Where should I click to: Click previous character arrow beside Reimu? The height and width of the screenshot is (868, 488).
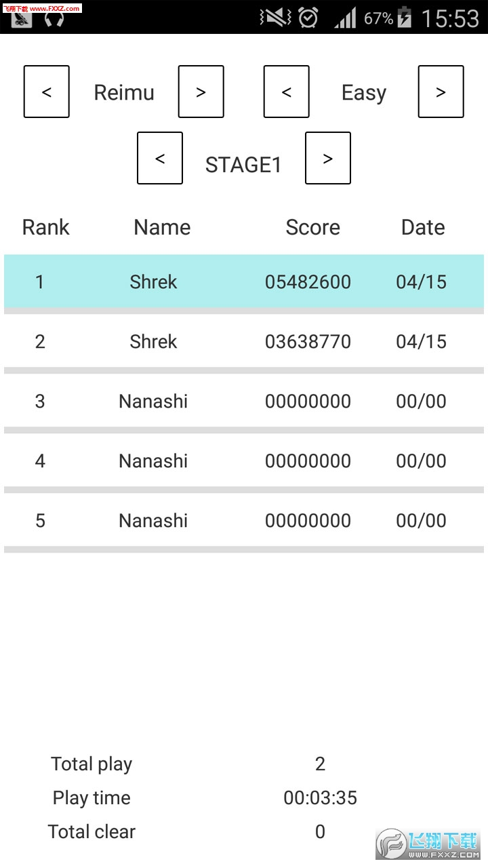[x=47, y=92]
